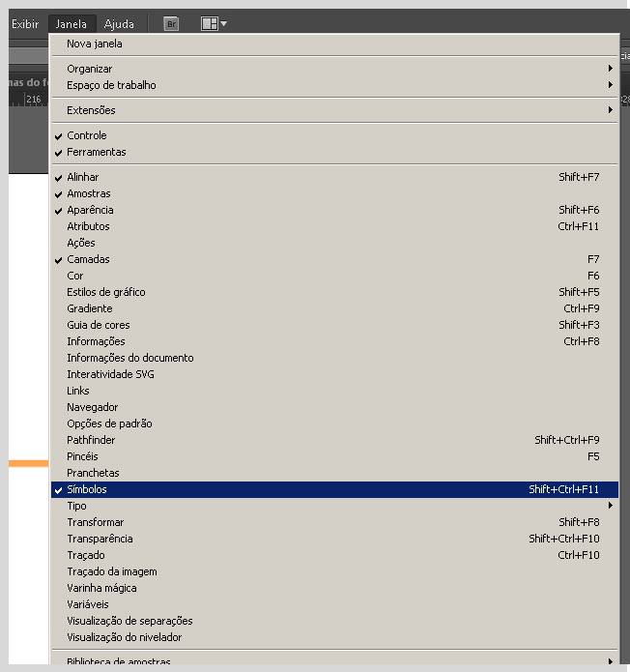Screen dimensions: 630x672
Task: Hide the Alinhar panel
Action: pos(335,177)
